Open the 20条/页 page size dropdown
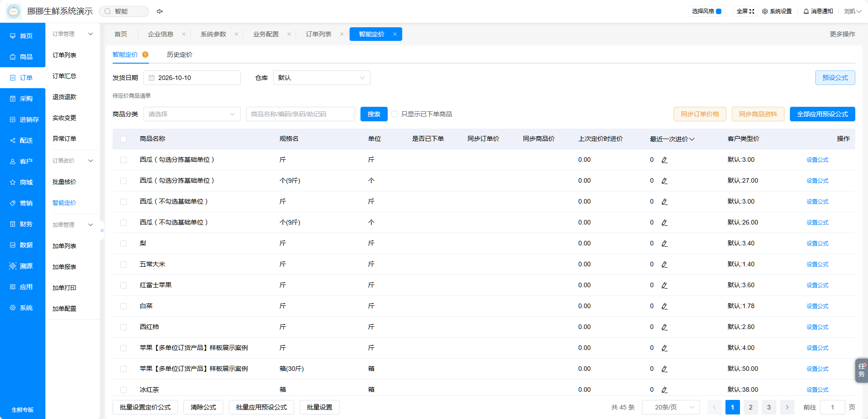The image size is (868, 419). point(671,407)
